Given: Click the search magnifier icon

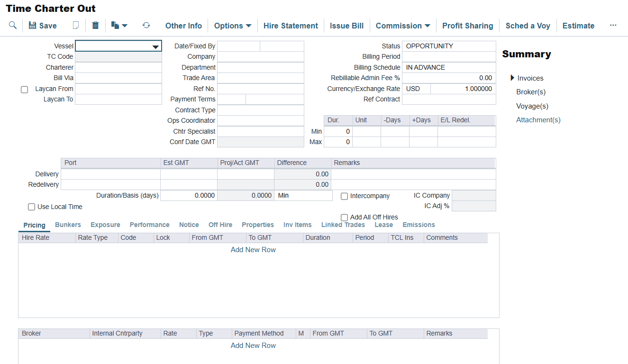Looking at the screenshot, I should 13,26.
